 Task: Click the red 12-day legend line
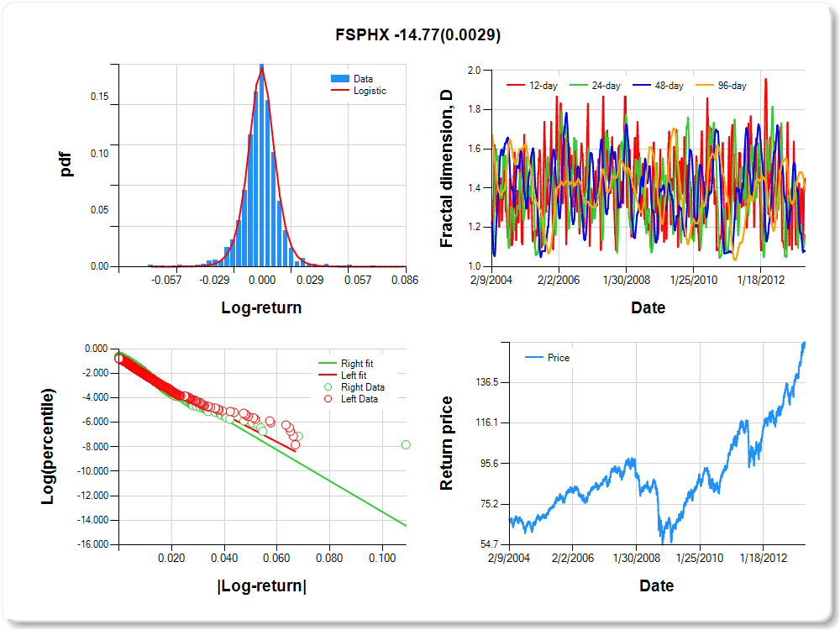tap(516, 85)
